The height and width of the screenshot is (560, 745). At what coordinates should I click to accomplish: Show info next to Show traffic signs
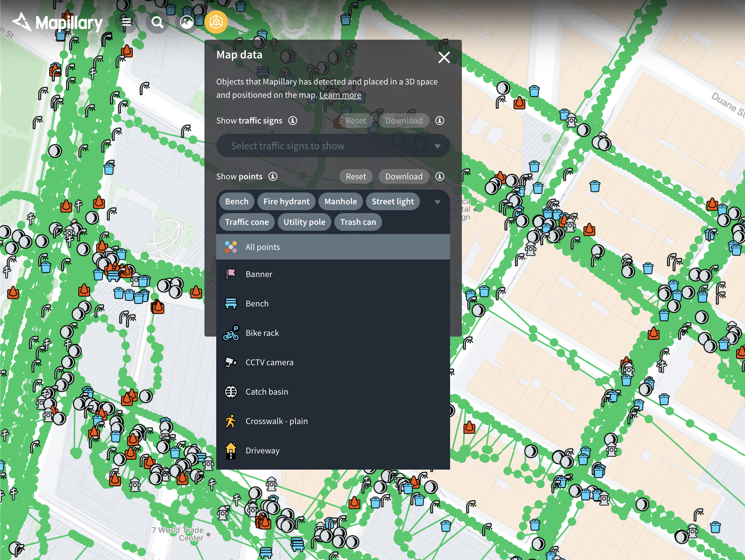(x=293, y=121)
